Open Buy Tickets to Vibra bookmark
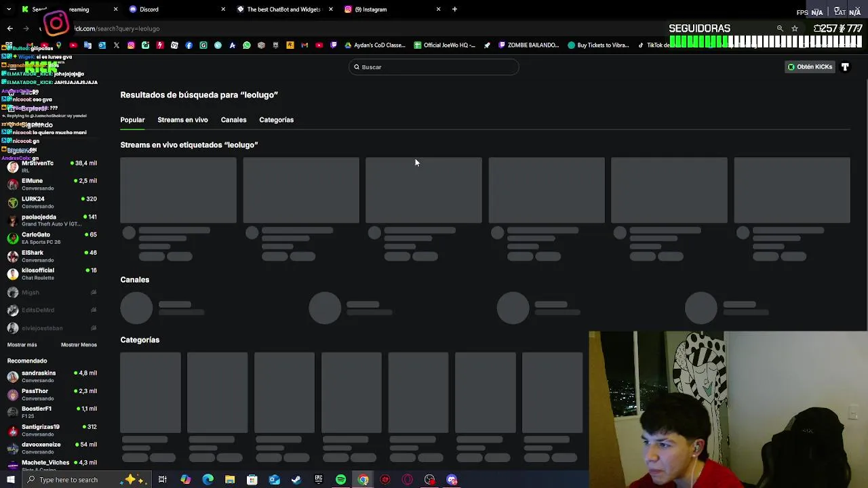This screenshot has height=488, width=868. pyautogui.click(x=599, y=45)
